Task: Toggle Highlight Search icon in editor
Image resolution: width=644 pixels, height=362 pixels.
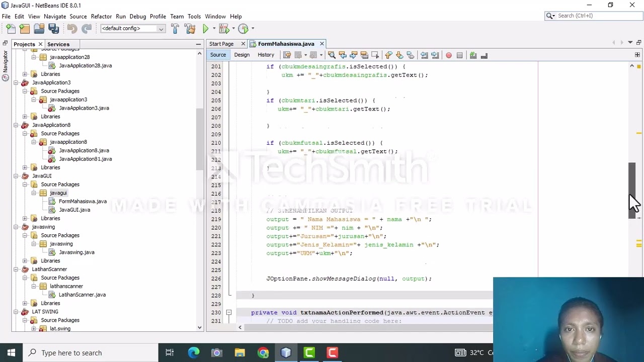Action: click(364, 55)
